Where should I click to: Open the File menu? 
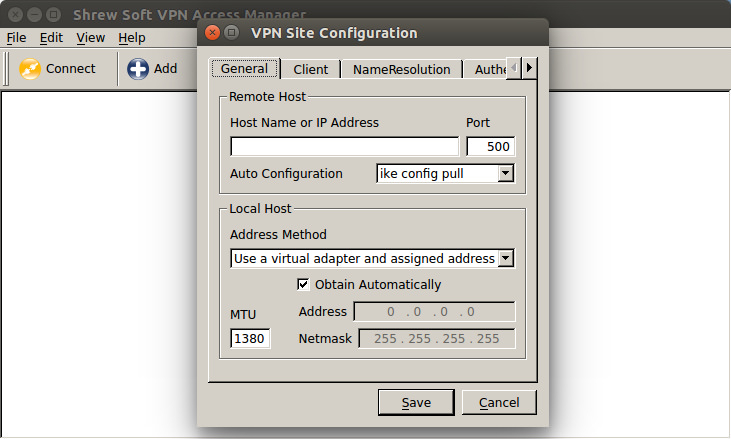[x=16, y=38]
